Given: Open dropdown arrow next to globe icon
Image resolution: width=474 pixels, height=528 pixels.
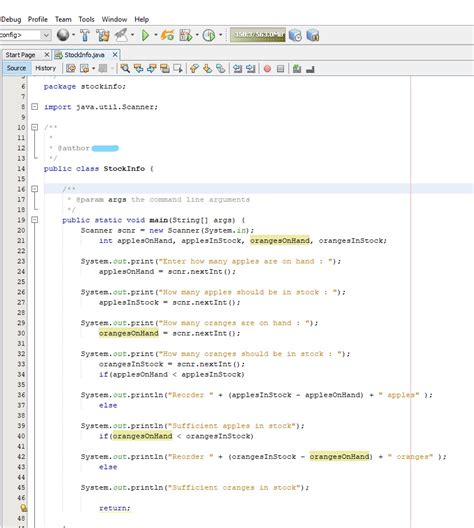Looking at the screenshot, I should point(73,35).
